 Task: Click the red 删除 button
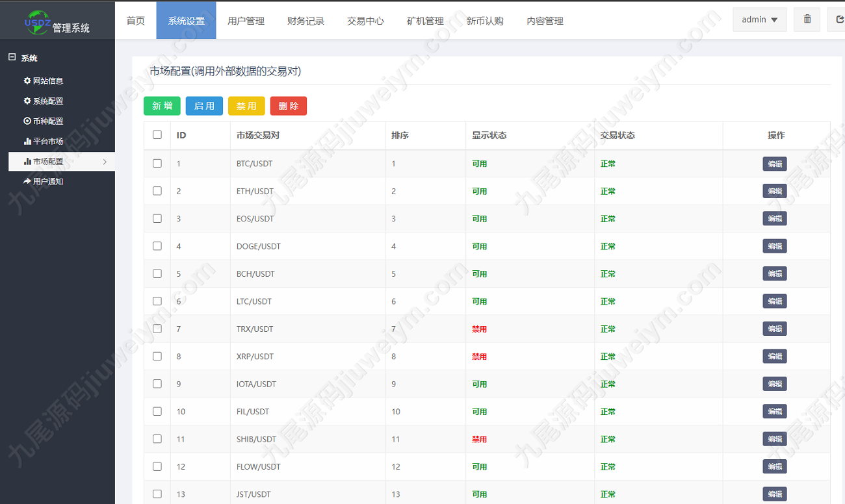(x=289, y=106)
